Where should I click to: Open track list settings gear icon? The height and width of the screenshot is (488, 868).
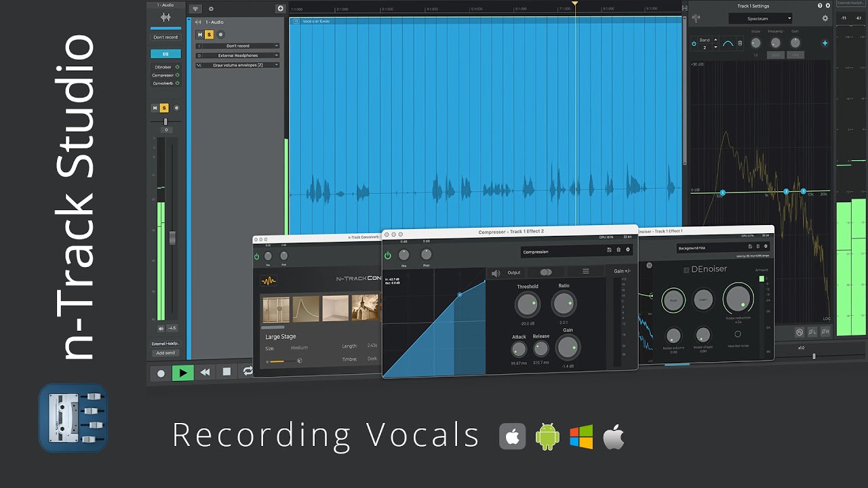point(211,9)
